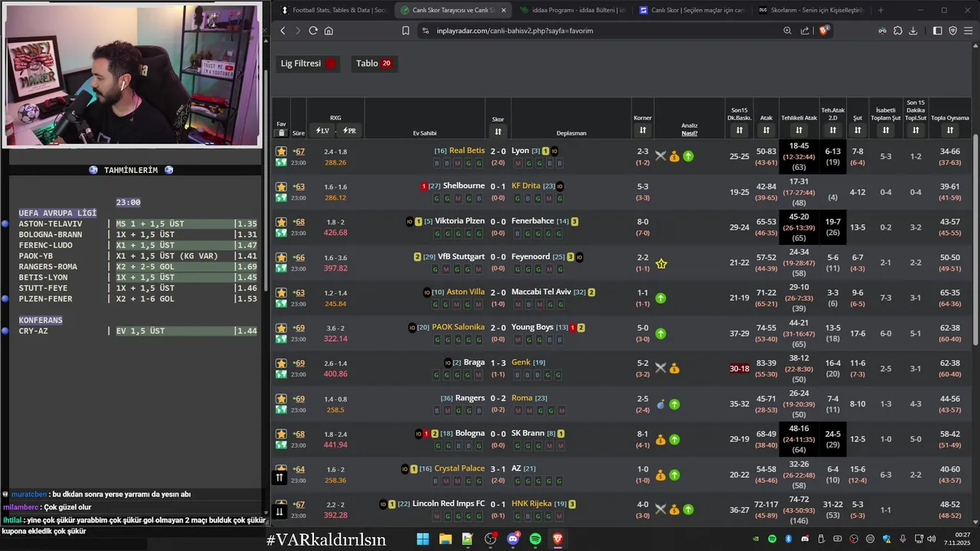Sort by Şut column arrows
This screenshot has width=980, height=551.
(x=857, y=131)
